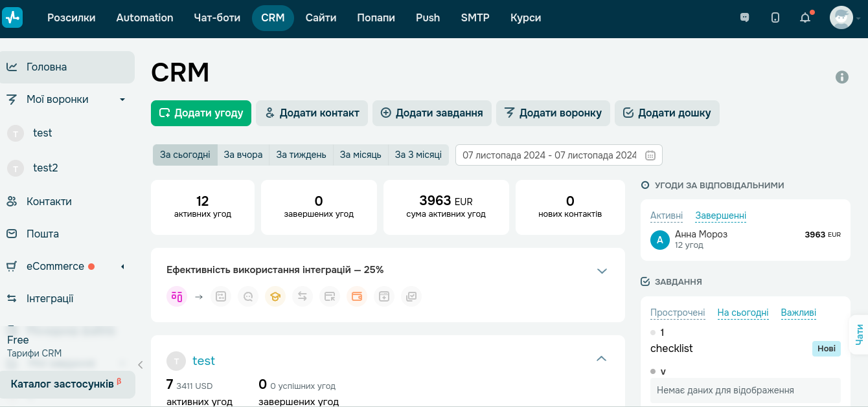Collapse the integration efficiency panel

click(x=602, y=271)
